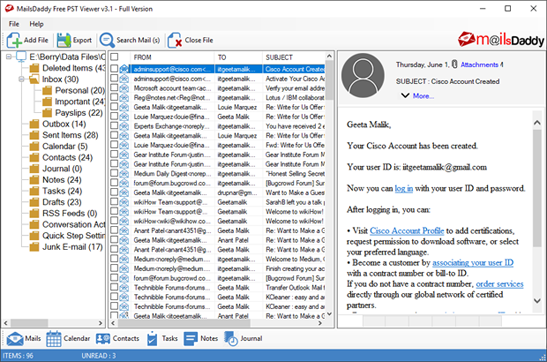547x362 pixels.
Task: Click envelope icon of Experts Exchange mail
Action: click(x=124, y=126)
